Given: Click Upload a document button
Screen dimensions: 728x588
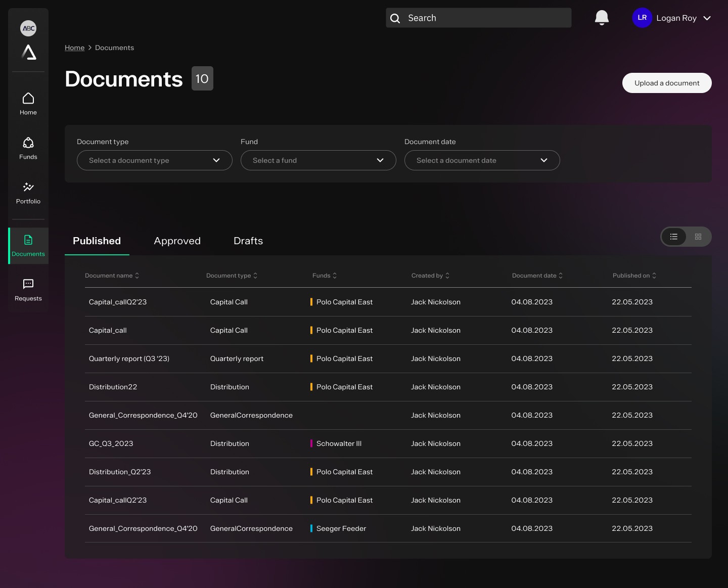Looking at the screenshot, I should click(x=666, y=83).
